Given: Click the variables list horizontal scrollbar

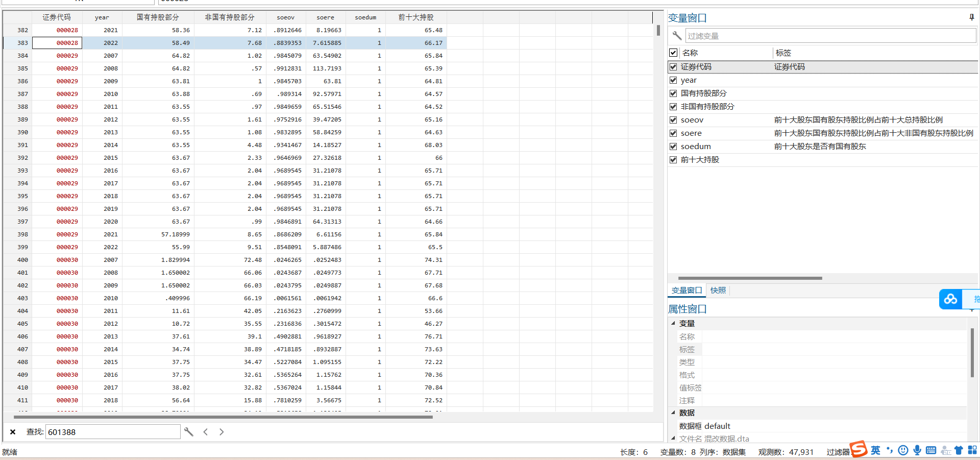Looking at the screenshot, I should 750,278.
